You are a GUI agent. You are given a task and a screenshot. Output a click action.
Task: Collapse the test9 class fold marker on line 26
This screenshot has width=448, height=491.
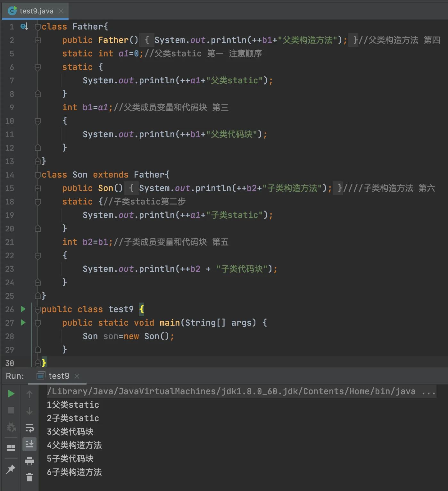coord(38,310)
